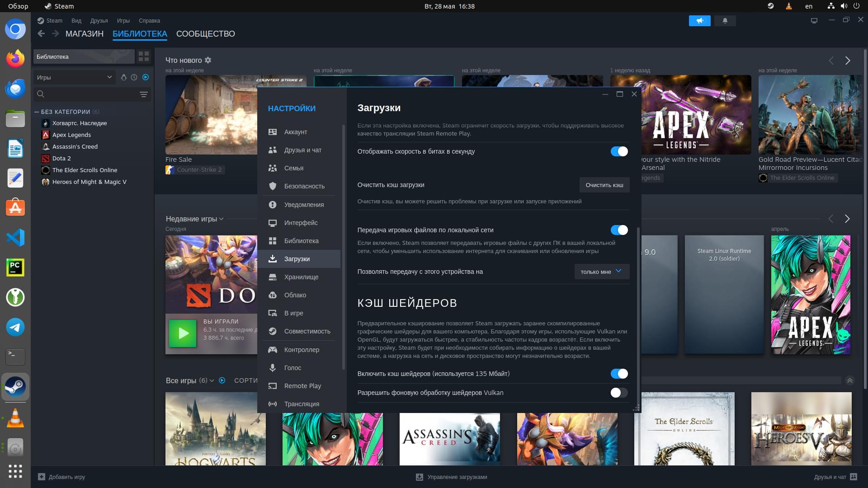The width and height of the screenshot is (868, 488).
Task: Select Heroes of Might & Magic V in list
Action: pos(89,182)
